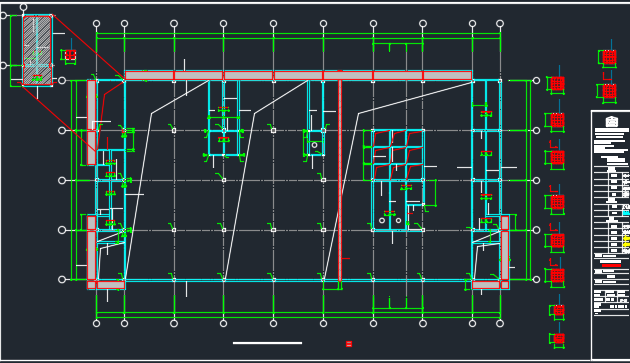Click the first grid bubble in the top axis row

(96, 24)
